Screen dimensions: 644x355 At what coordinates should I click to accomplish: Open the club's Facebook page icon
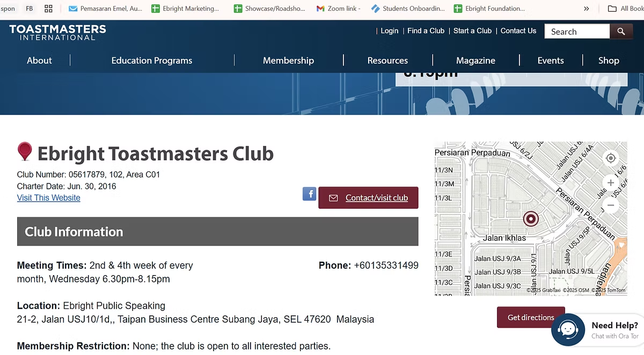coord(309,194)
